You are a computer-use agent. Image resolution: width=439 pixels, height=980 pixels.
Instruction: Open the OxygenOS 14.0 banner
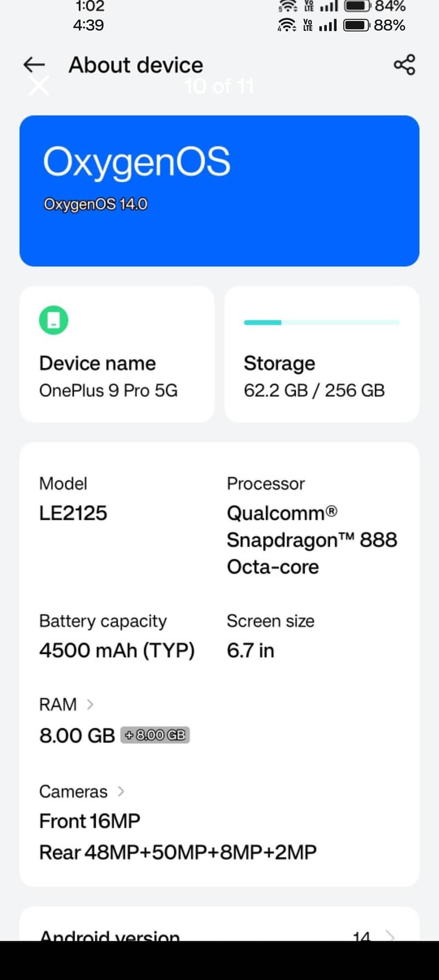click(219, 190)
